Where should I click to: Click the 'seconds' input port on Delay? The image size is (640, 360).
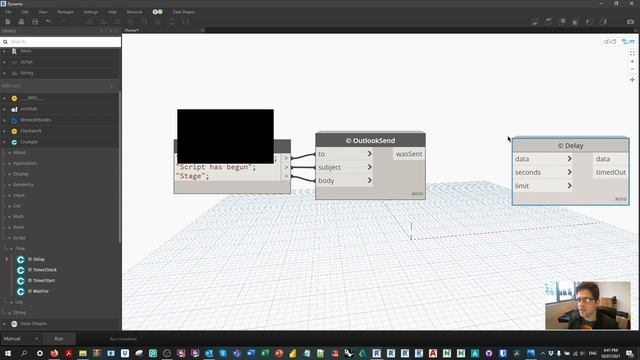click(x=543, y=172)
